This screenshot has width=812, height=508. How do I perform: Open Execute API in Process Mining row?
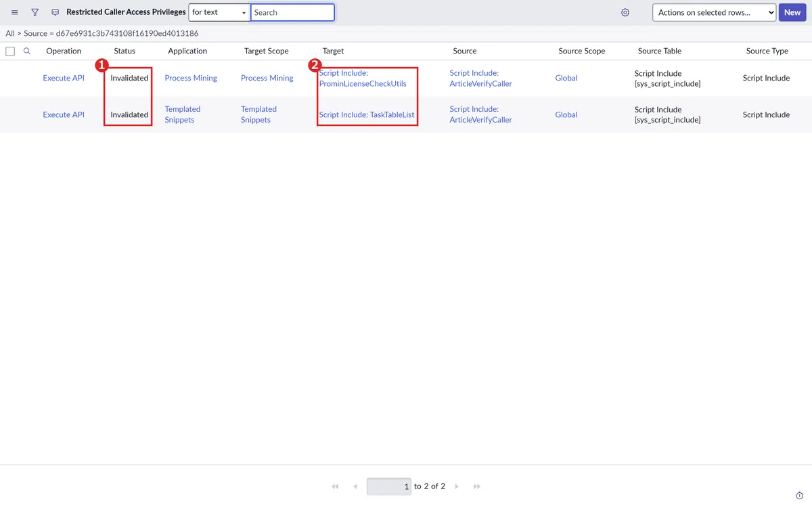64,78
